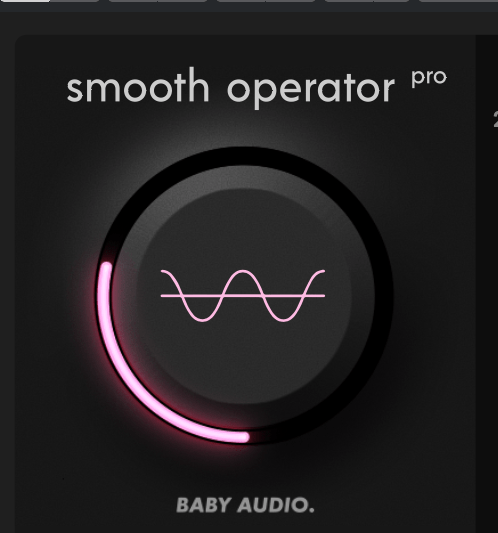The height and width of the screenshot is (533, 498).
Task: Click the pink sine wave icon on the knob
Action: point(243,296)
